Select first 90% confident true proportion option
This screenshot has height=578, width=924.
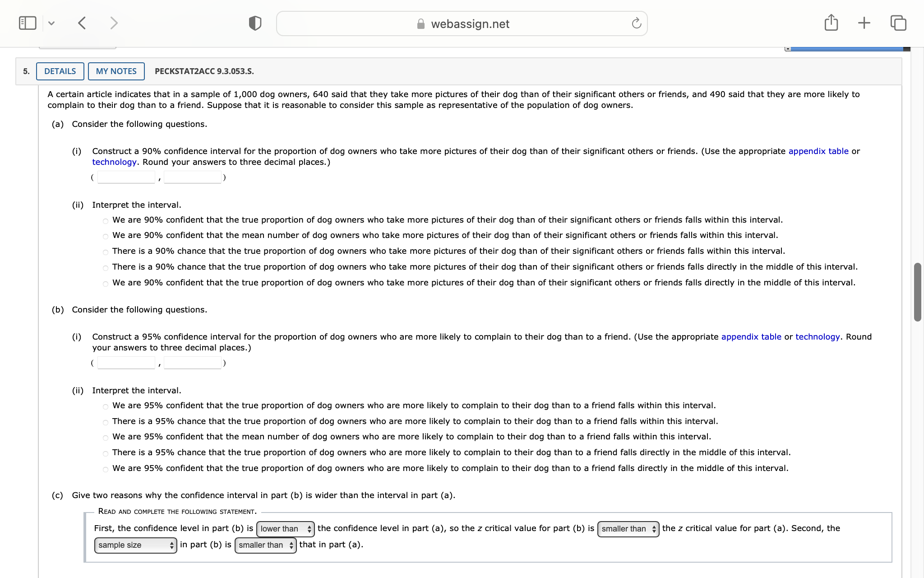pyautogui.click(x=106, y=221)
